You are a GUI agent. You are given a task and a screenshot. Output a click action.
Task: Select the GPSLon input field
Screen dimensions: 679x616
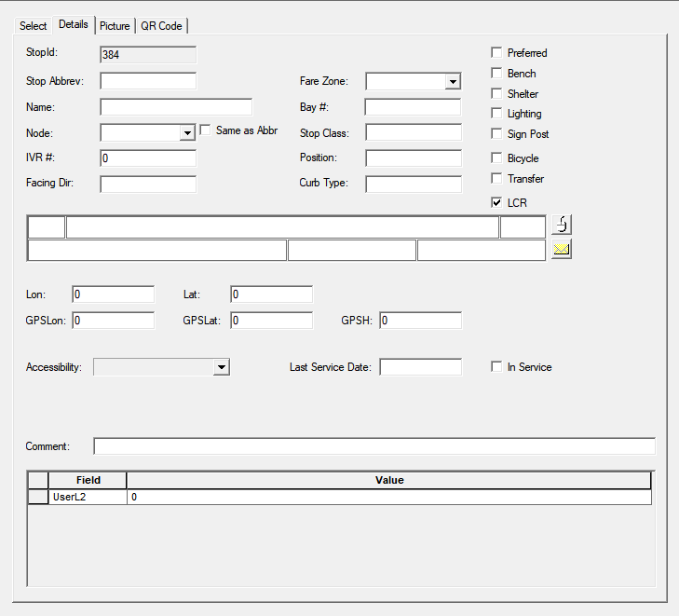point(113,321)
